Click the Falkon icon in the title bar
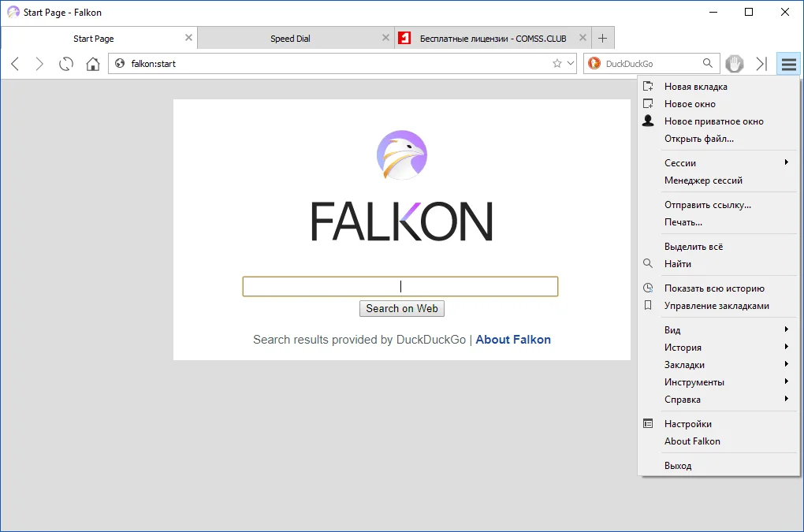This screenshot has width=804, height=532. (13, 12)
